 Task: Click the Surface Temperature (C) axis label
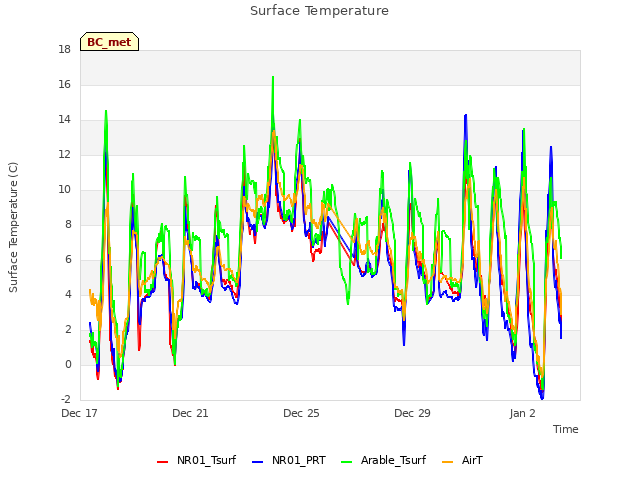pyautogui.click(x=13, y=227)
